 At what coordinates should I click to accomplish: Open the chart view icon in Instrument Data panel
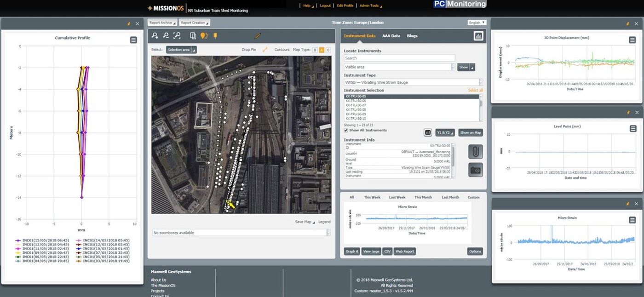pyautogui.click(x=478, y=35)
